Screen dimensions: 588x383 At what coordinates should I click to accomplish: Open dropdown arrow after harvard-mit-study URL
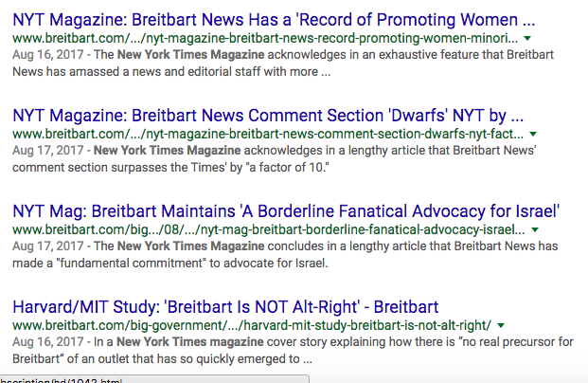[x=500, y=325]
